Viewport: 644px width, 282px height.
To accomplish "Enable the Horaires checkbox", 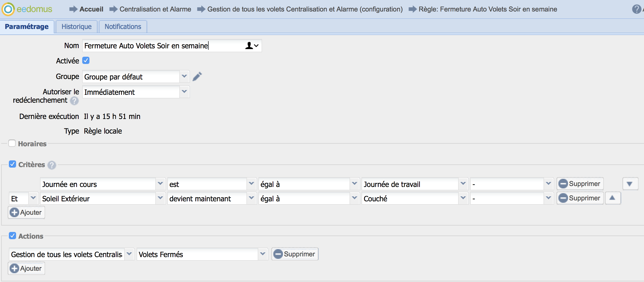I will point(12,143).
